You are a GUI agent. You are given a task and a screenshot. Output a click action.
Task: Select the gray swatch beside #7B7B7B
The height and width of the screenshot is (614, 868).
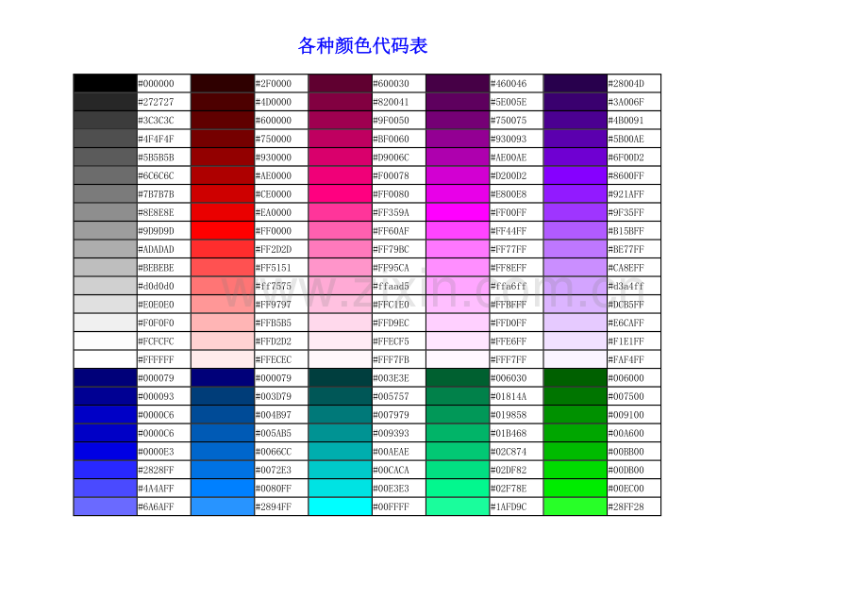pos(105,193)
